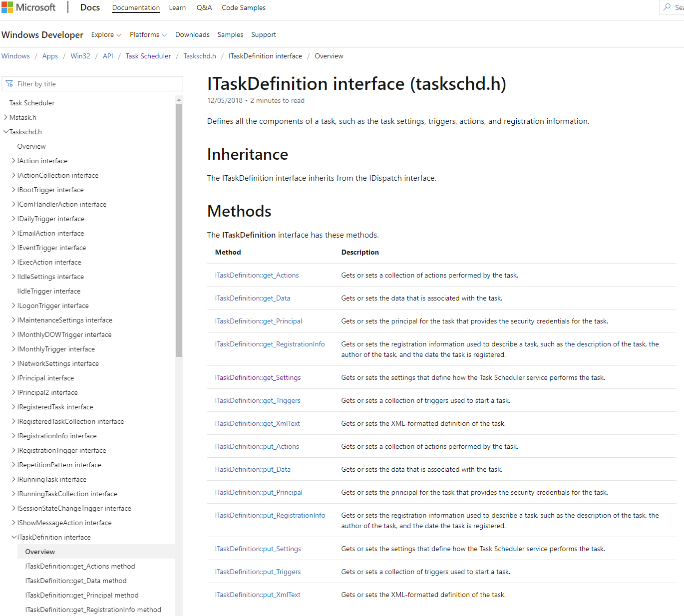The height and width of the screenshot is (616, 684).
Task: Click Task Scheduler breadcrumb link
Action: point(148,56)
